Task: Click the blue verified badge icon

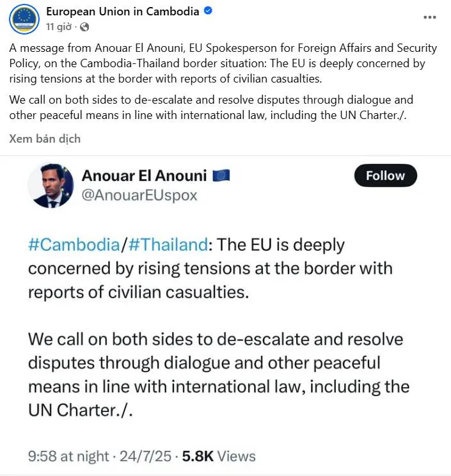Action: 208,12
